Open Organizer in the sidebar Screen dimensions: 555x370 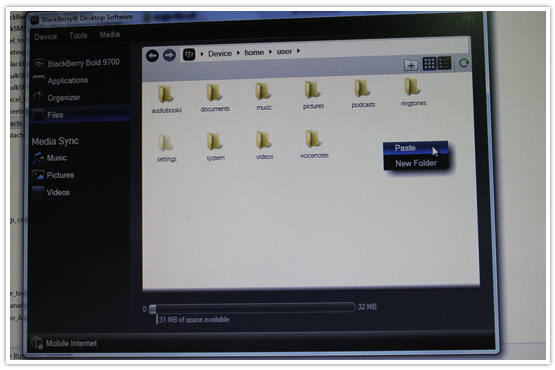[57, 97]
